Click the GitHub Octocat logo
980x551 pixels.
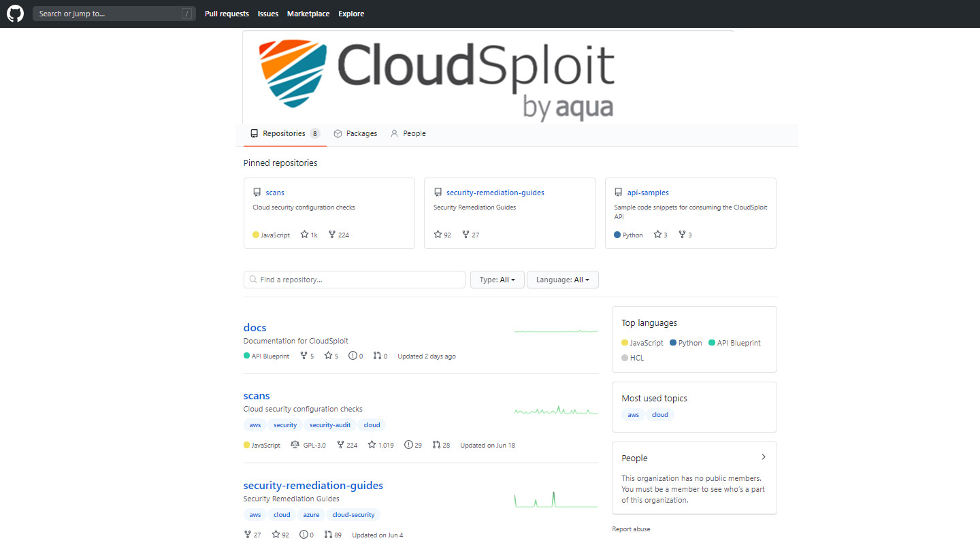14,14
